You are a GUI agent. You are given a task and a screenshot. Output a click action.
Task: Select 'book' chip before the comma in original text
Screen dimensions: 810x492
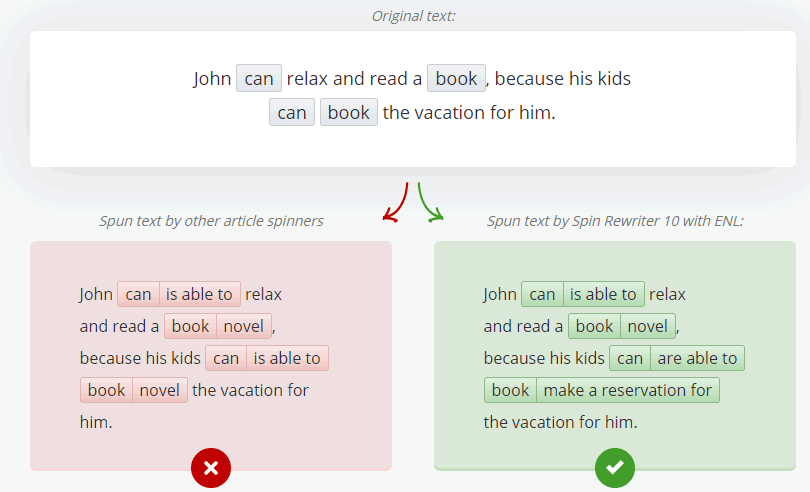[x=456, y=79]
